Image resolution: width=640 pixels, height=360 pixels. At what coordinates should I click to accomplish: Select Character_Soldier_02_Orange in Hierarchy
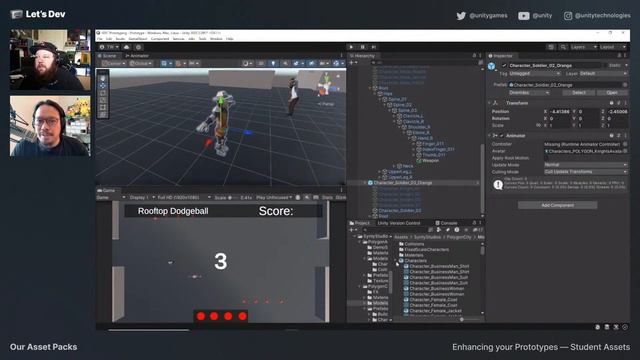(x=402, y=183)
